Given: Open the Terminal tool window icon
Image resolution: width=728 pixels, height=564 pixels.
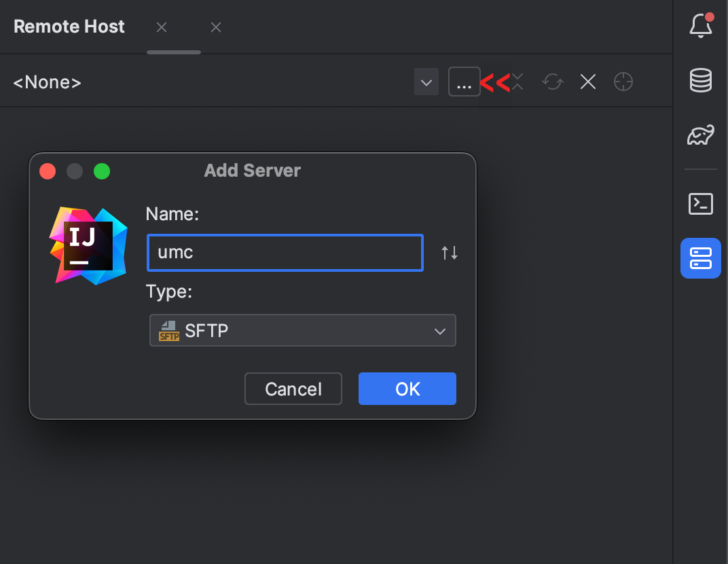Looking at the screenshot, I should pos(701,203).
